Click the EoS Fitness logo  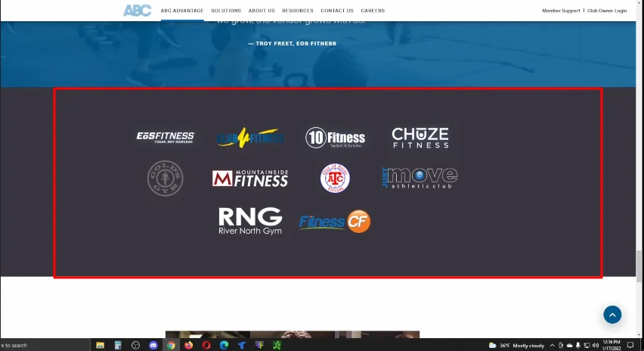point(165,137)
